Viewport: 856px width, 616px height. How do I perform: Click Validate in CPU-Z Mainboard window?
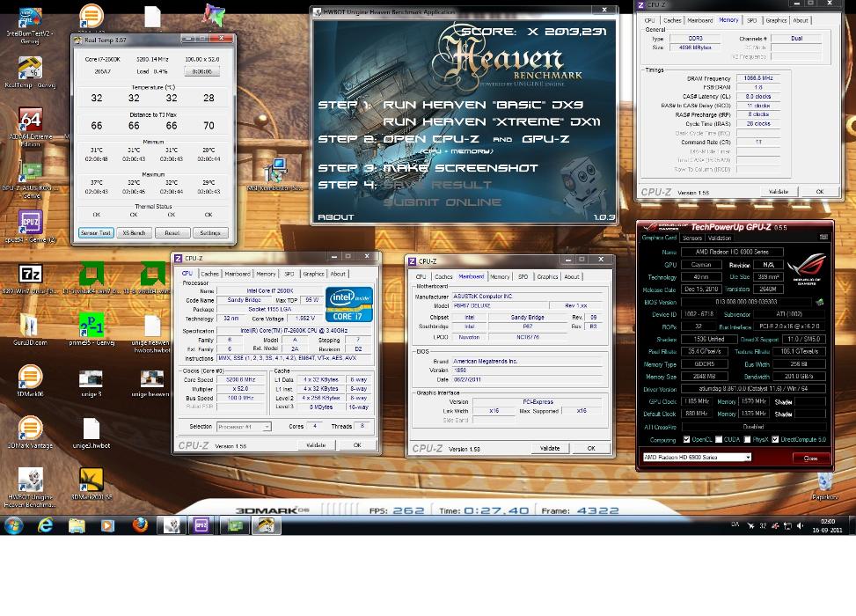pyautogui.click(x=550, y=448)
